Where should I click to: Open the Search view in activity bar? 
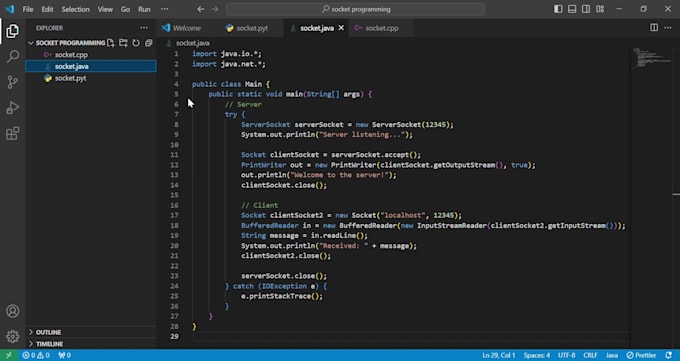click(13, 56)
